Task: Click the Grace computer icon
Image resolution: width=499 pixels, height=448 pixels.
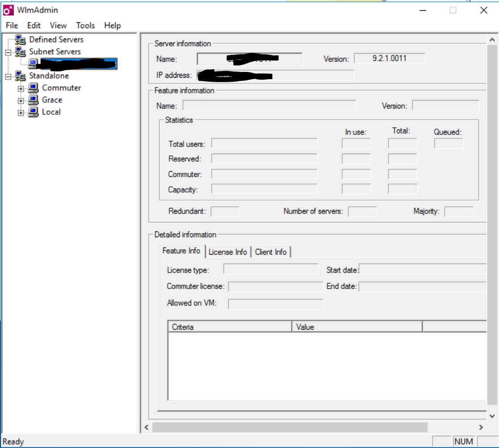Action: pos(33,100)
